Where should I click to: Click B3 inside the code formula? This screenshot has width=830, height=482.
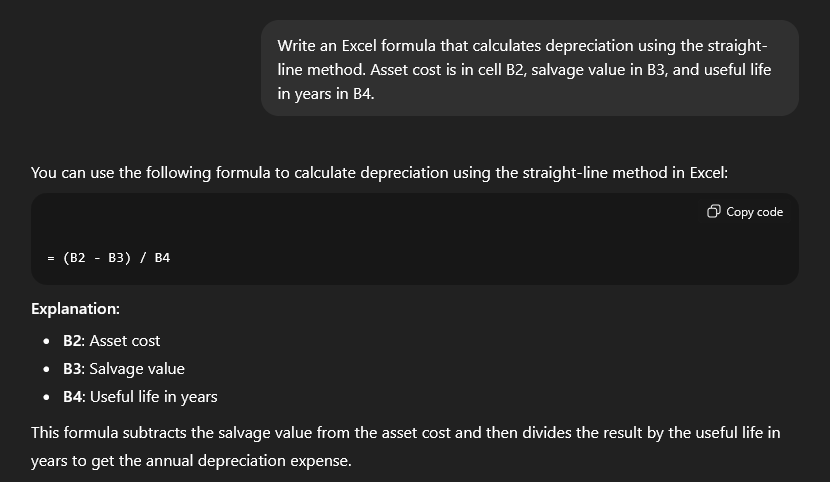tap(116, 257)
